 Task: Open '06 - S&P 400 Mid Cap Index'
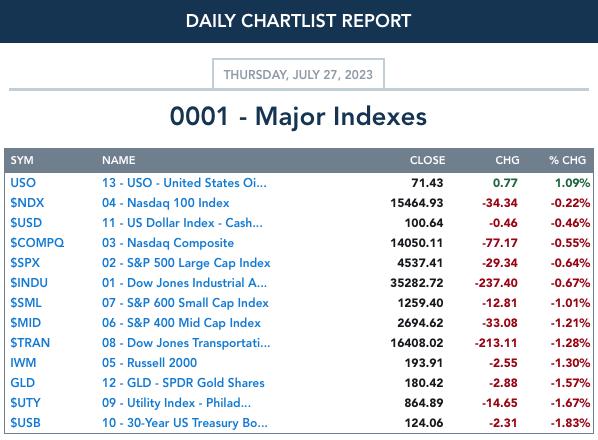pos(181,323)
